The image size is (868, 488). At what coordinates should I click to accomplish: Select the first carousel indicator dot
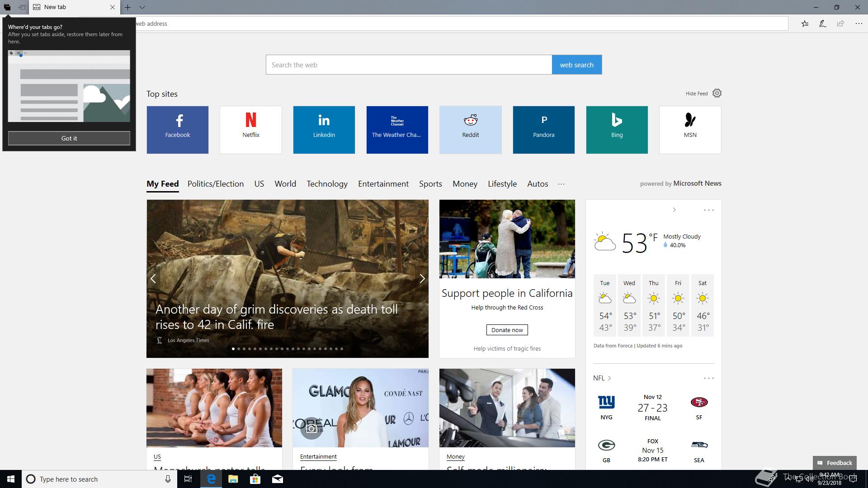click(233, 349)
